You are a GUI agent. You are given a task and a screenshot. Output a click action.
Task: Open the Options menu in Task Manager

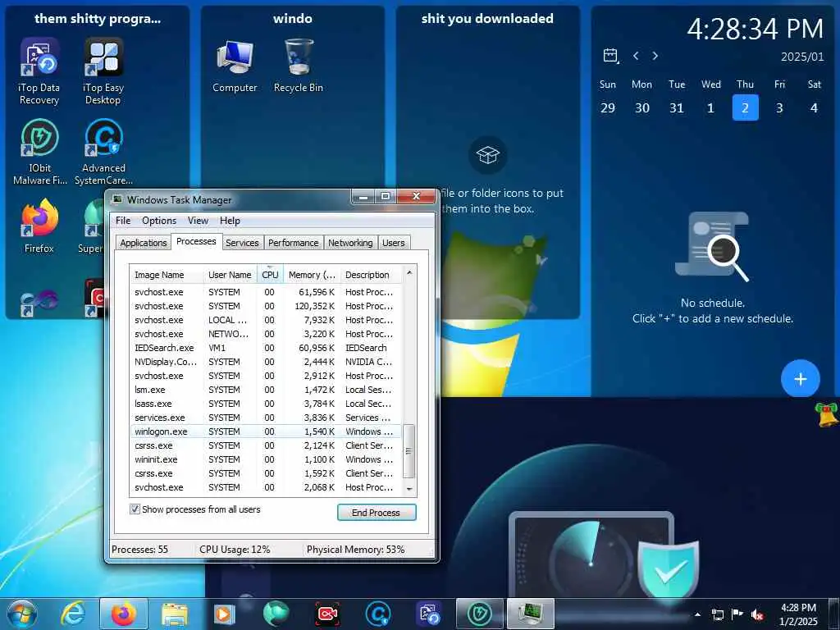tap(159, 221)
